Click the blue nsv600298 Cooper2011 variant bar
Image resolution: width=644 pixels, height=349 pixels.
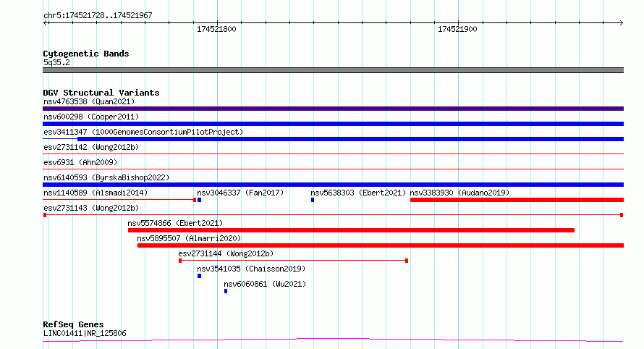click(x=333, y=124)
